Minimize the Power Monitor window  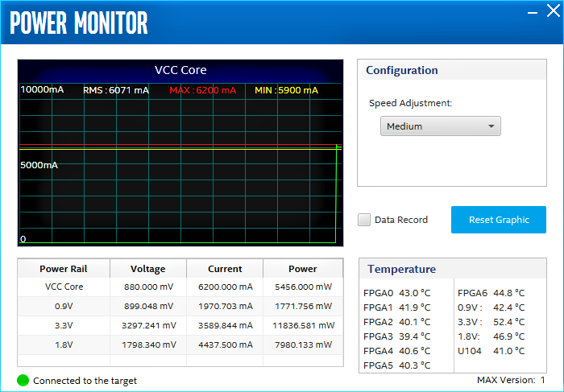pyautogui.click(x=533, y=13)
